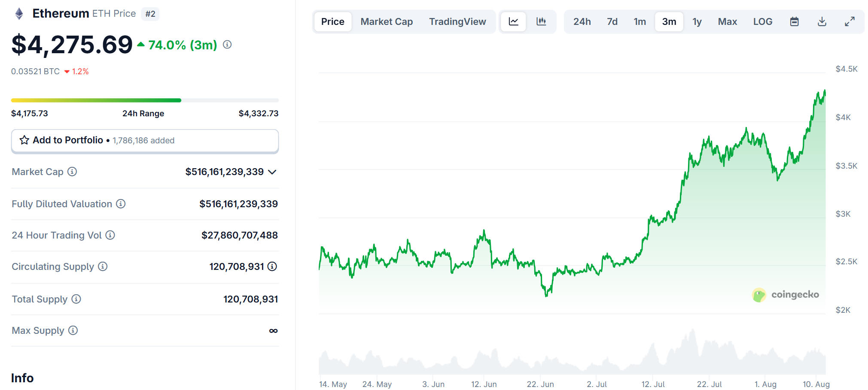Image resolution: width=868 pixels, height=390 pixels.
Task: Expand the Market Cap chevron dropdown
Action: click(272, 172)
